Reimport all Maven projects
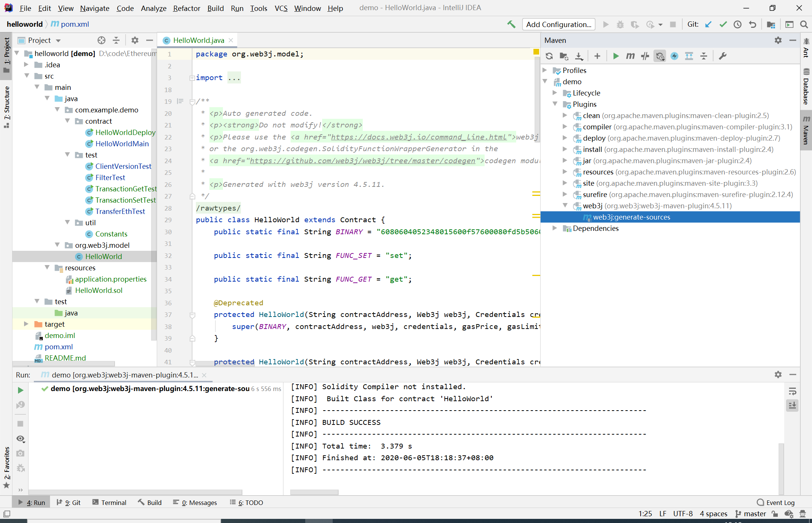Viewport: 812px width, 523px height. click(549, 56)
